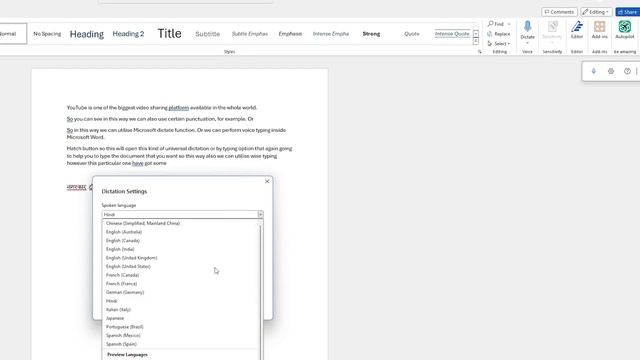
Task: Open the Editing mode dropdown
Action: 596,12
